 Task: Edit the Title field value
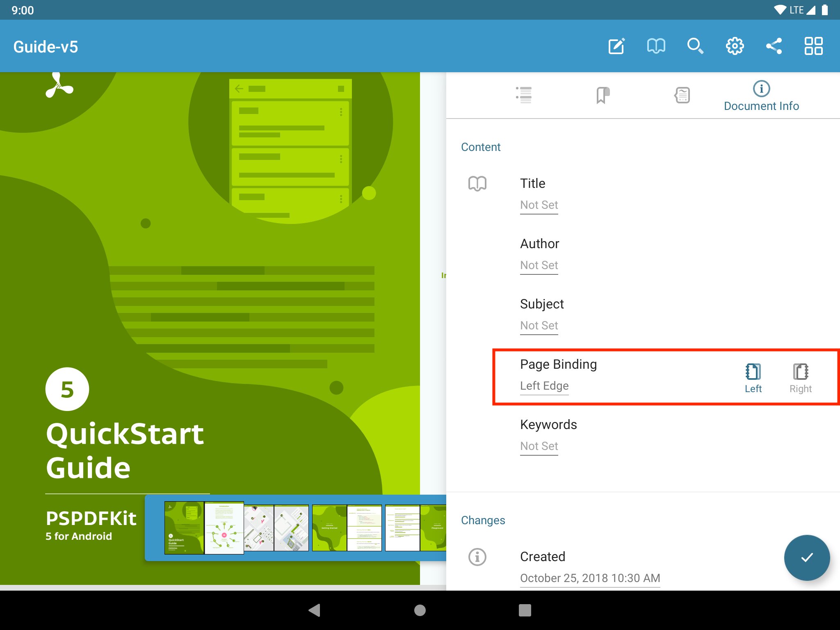coord(539,205)
